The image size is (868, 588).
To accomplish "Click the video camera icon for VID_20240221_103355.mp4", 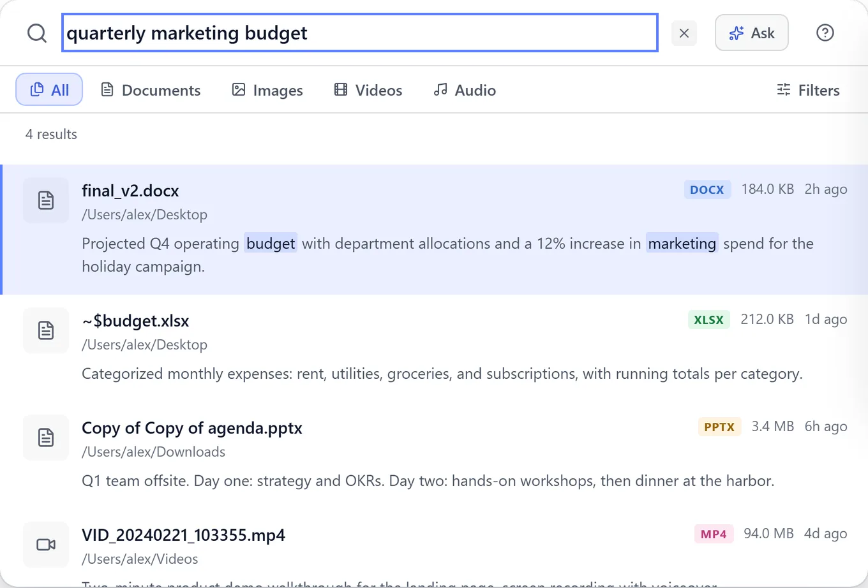I will click(46, 545).
